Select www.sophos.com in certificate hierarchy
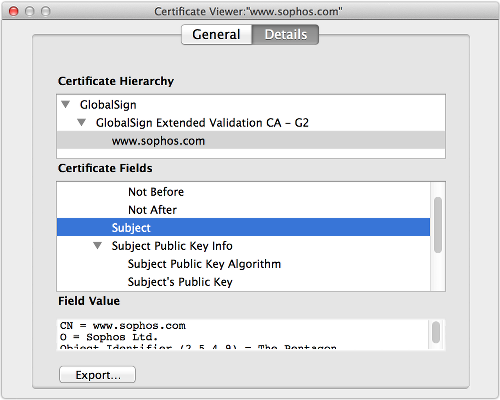 (x=251, y=141)
